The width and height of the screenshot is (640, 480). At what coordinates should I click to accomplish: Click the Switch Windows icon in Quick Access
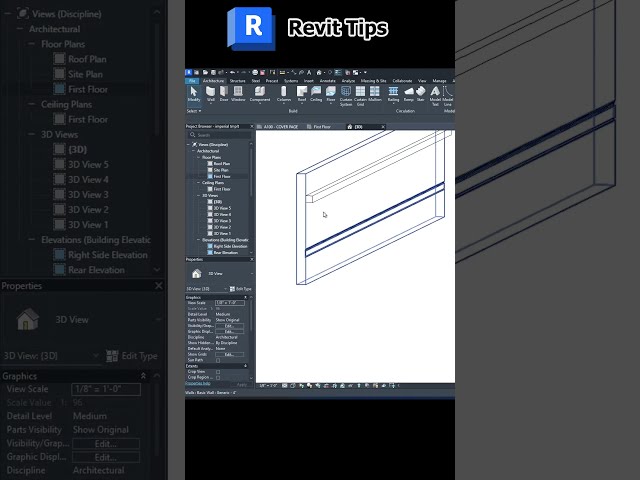tap(356, 73)
